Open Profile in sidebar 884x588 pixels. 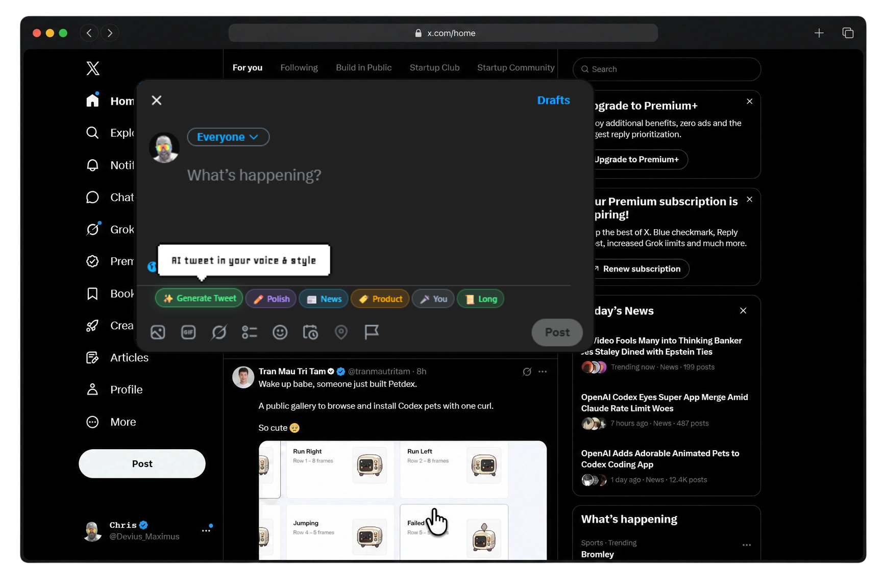(114, 389)
